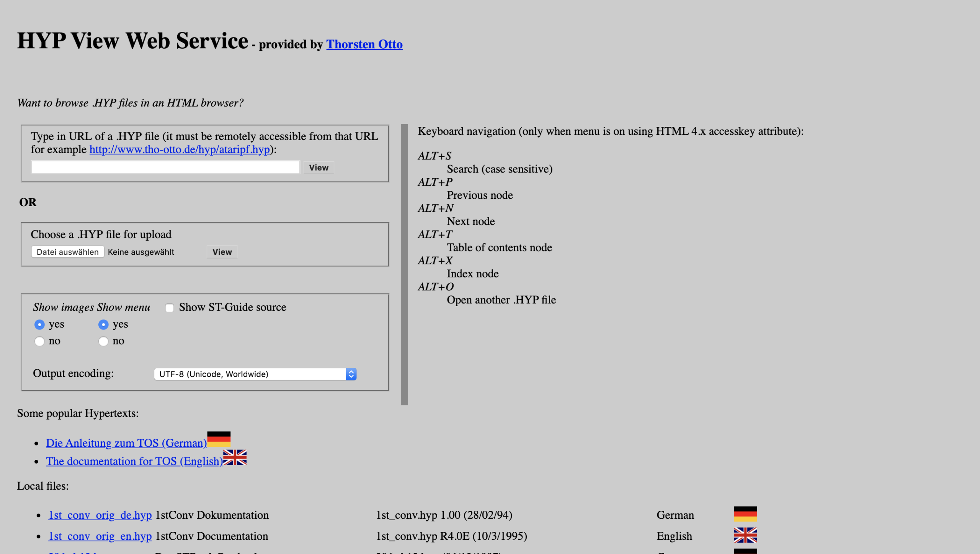Click the German flag beside Die Anleitung zum TOS
Image resolution: width=980 pixels, height=554 pixels.
coord(219,439)
